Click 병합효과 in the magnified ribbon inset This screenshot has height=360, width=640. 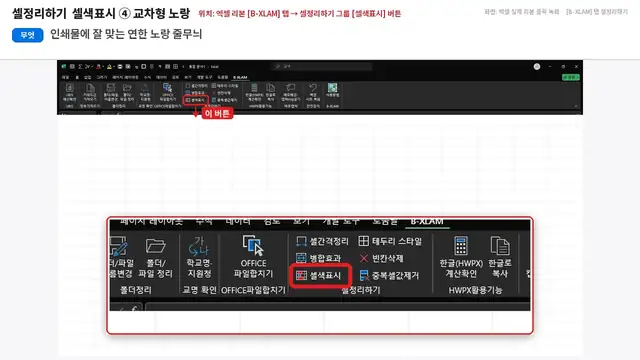tap(319, 258)
